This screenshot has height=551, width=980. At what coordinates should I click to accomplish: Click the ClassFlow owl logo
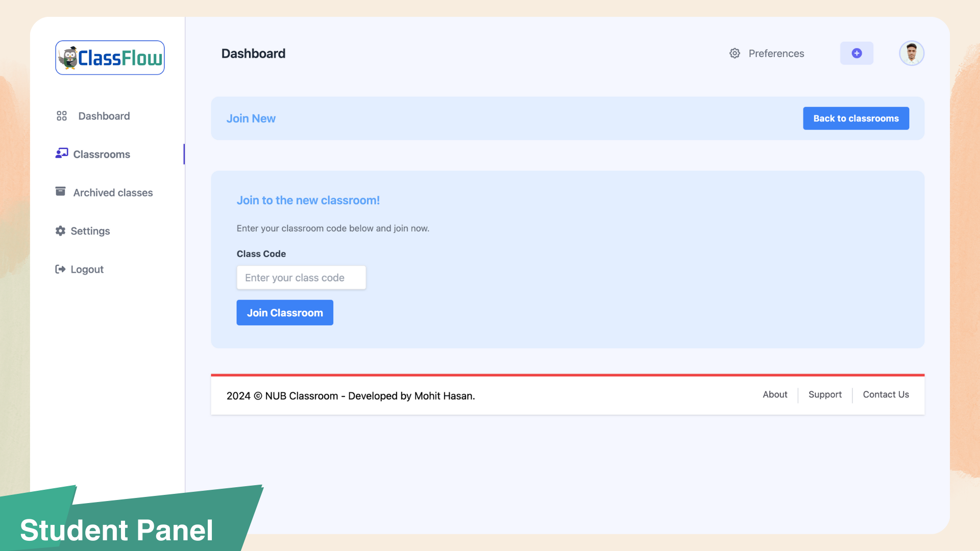pyautogui.click(x=110, y=58)
